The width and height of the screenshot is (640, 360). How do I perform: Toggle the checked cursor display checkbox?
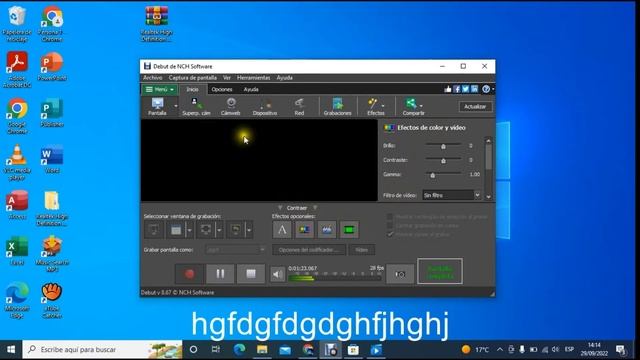390,234
